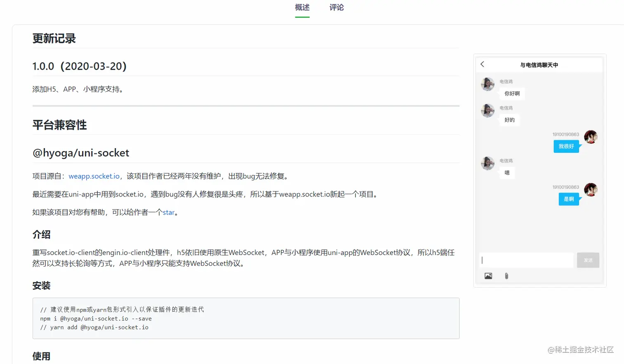Switch to the 评论 tab

[x=336, y=7]
